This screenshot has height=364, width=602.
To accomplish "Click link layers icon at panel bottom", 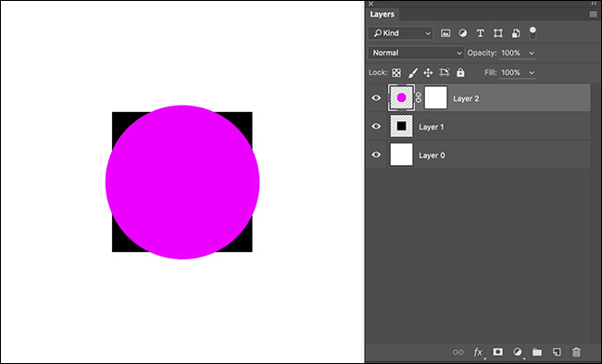I will coord(458,352).
